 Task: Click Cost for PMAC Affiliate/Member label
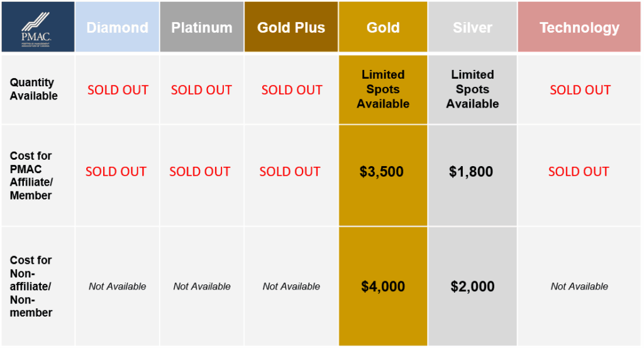pos(31,176)
